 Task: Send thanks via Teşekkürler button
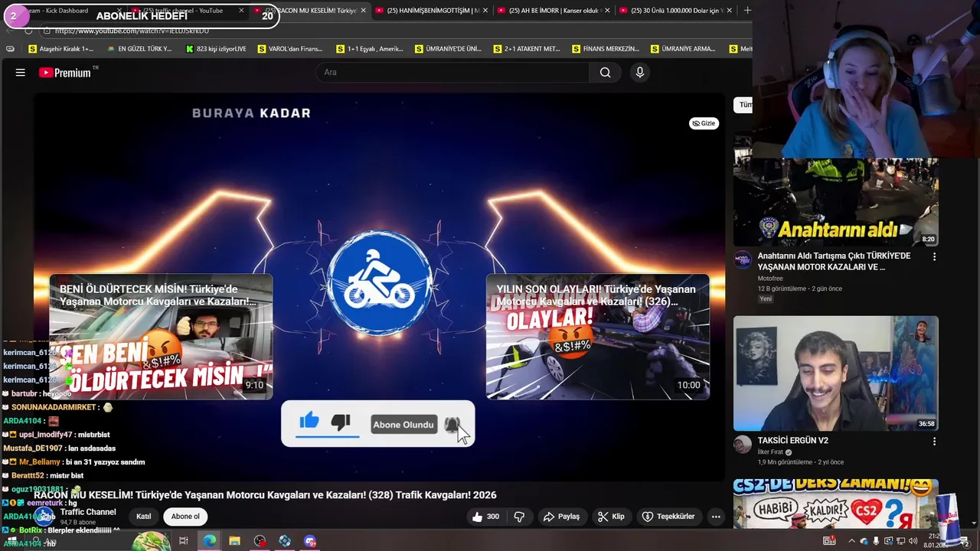point(668,517)
